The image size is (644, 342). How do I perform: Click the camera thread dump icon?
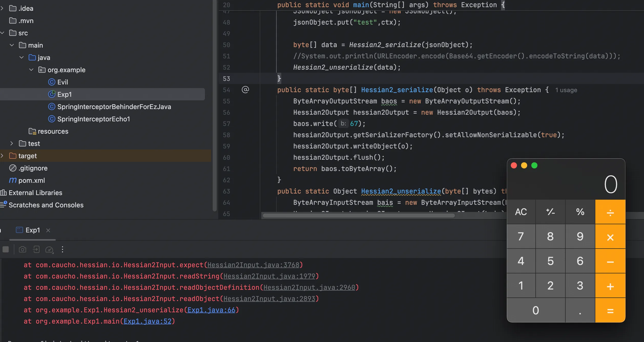pos(23,249)
